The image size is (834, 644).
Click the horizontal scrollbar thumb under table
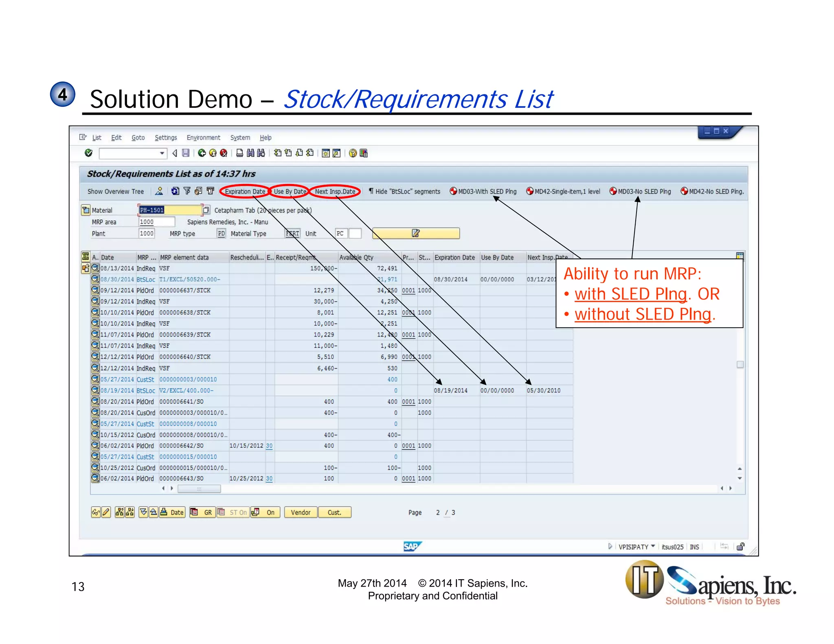click(x=199, y=488)
